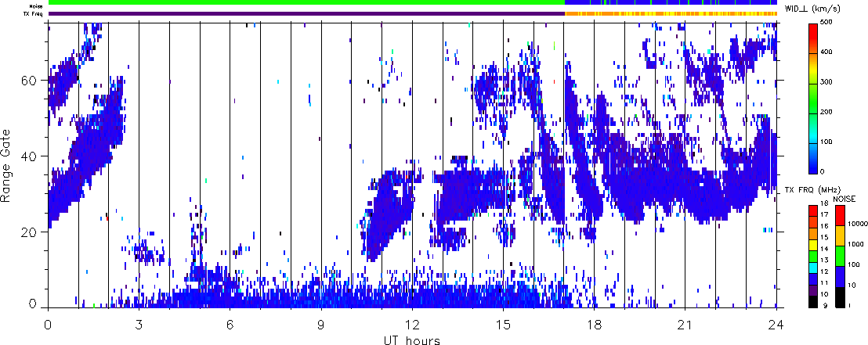This screenshot has width=868, height=345.
Task: Click the UT hours axis label
Action: coord(412,340)
